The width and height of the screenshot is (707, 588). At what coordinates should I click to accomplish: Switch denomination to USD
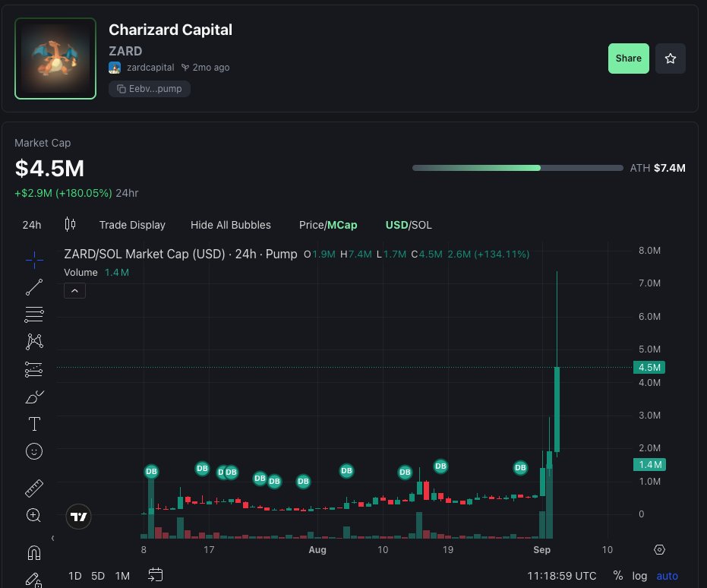(x=396, y=225)
